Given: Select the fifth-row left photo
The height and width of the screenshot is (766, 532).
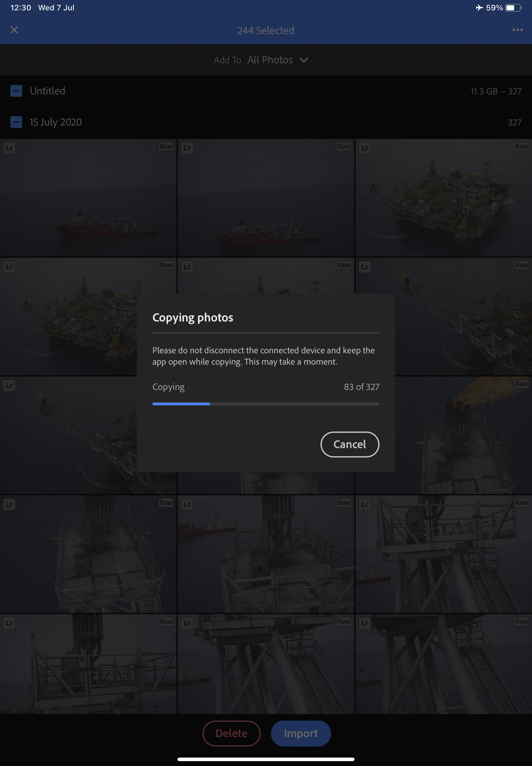Looking at the screenshot, I should (x=88, y=664).
